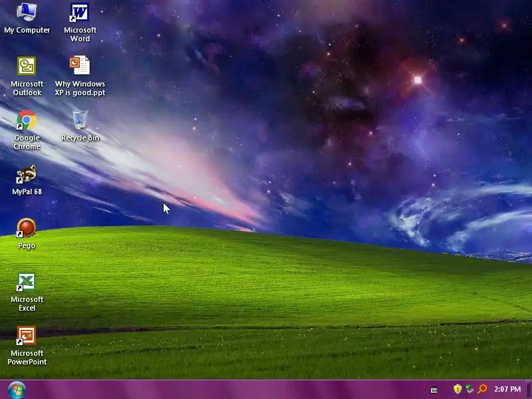
Task: Click the 2:07 PM taskbar clock
Action: tap(507, 389)
